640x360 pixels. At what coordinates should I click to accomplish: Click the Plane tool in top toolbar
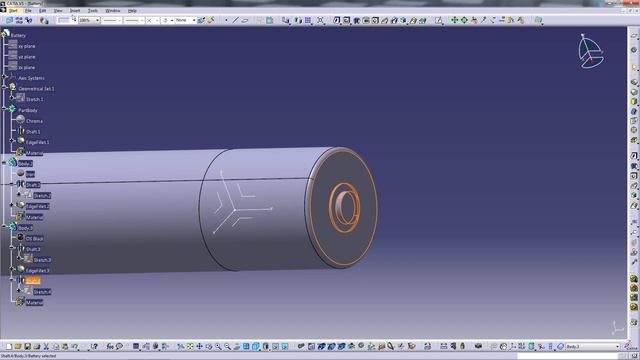[x=245, y=20]
